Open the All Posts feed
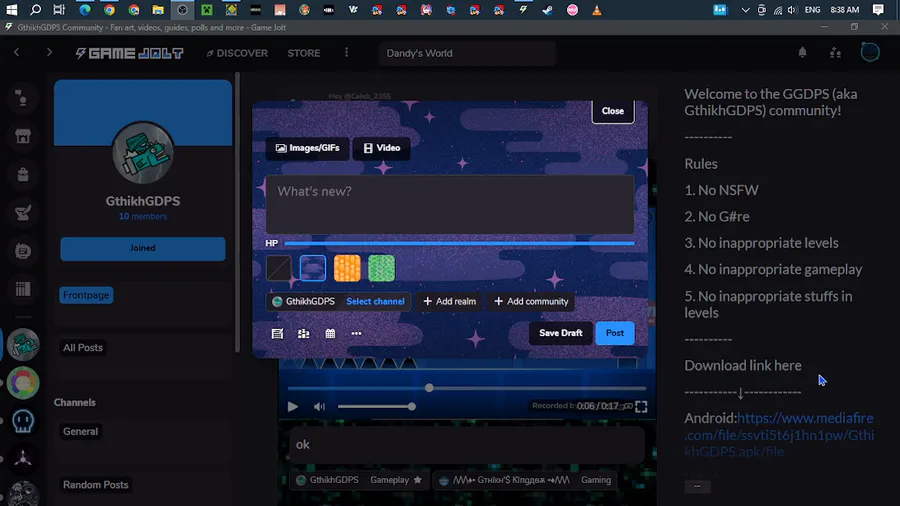 click(x=83, y=348)
